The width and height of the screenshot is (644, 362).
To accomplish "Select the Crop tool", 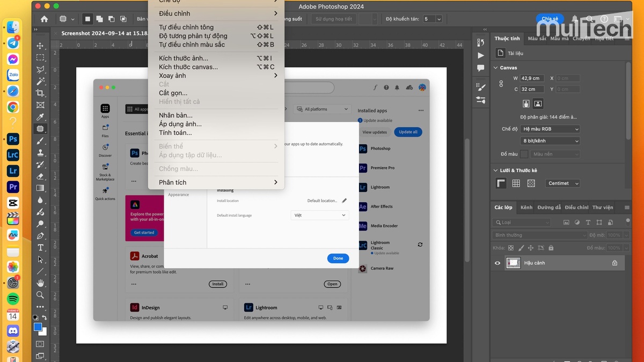I will click(x=40, y=93).
